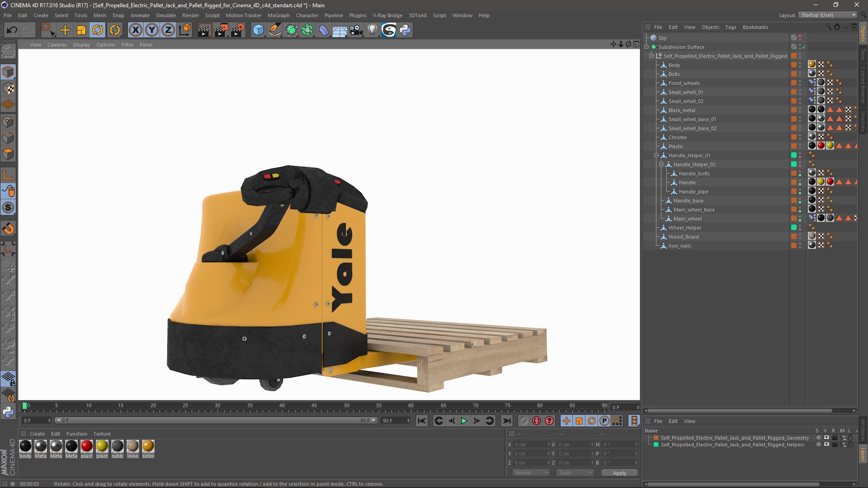Collapse the Self_Propelled_Electric_Pallet_Jack null
Screen dimensions: 868x488
click(651, 56)
